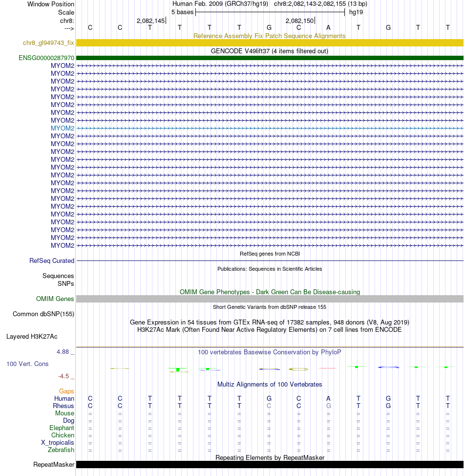Click the RepeatMasker track label
The image size is (464, 476).
[x=54, y=464]
